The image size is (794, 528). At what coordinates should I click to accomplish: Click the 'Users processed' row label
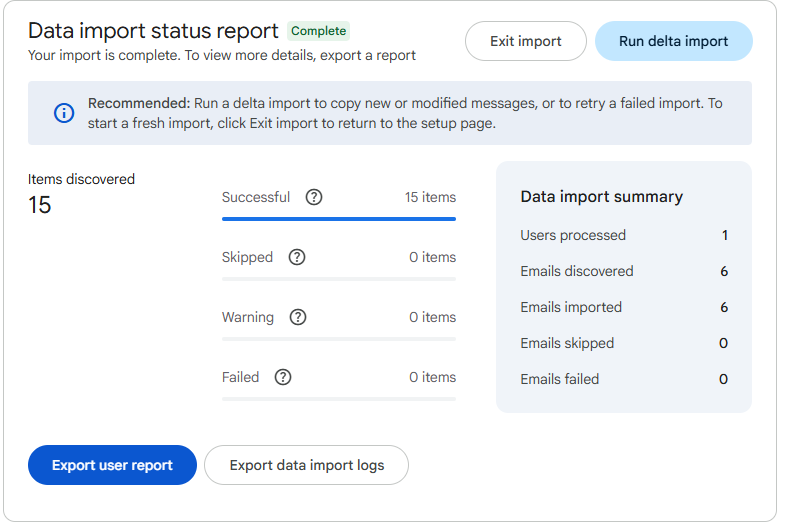[x=573, y=235]
